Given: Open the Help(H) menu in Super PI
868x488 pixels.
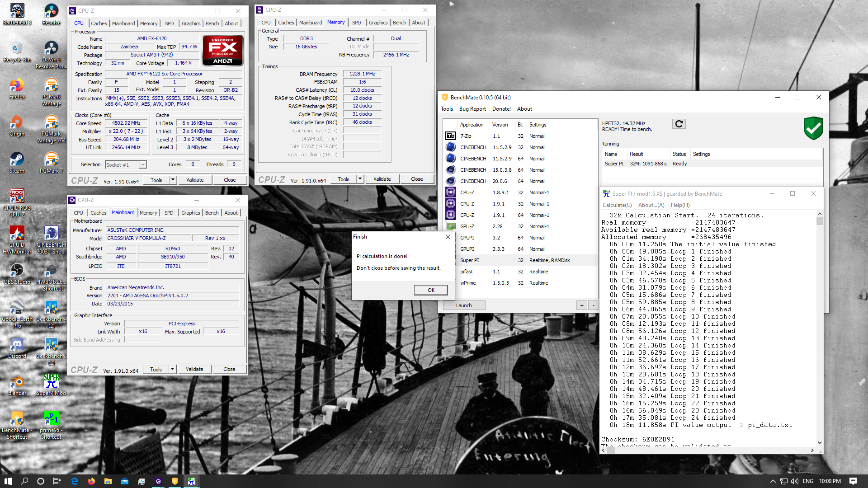Looking at the screenshot, I should point(680,205).
